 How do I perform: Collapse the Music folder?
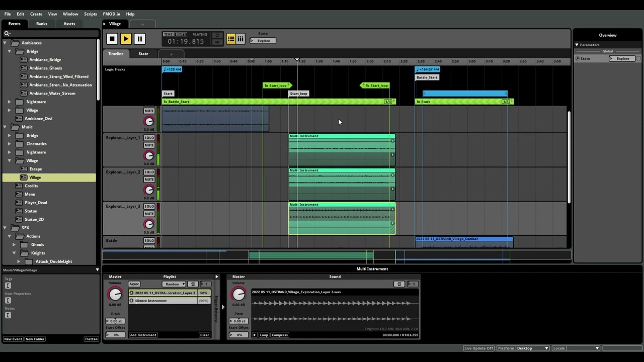[x=5, y=127]
